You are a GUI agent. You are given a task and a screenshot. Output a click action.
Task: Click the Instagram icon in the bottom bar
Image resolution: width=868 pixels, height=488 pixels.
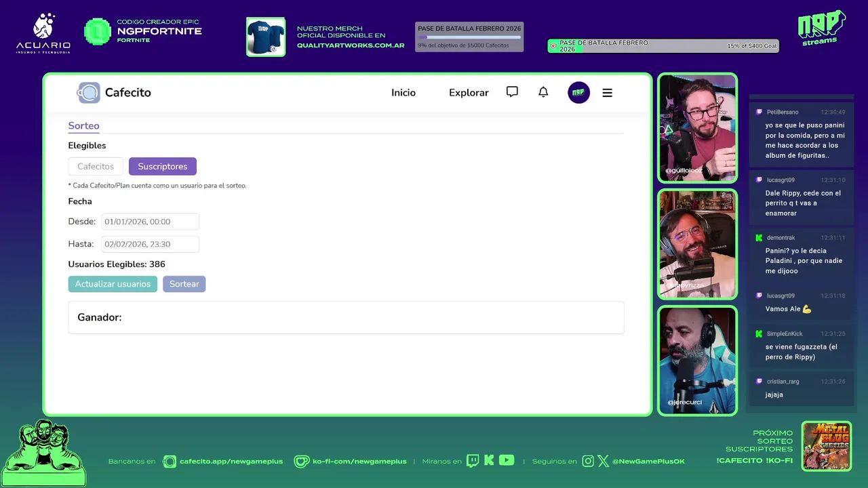point(588,461)
